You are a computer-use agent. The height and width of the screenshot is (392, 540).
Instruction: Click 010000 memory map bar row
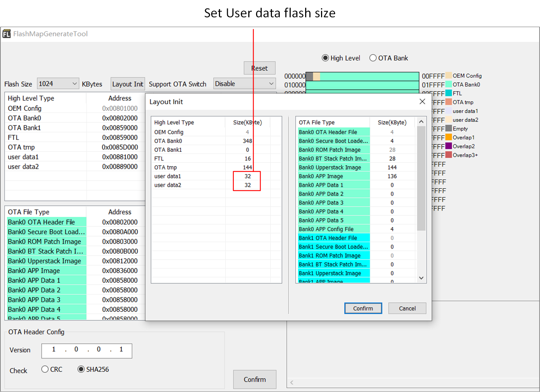point(362,85)
